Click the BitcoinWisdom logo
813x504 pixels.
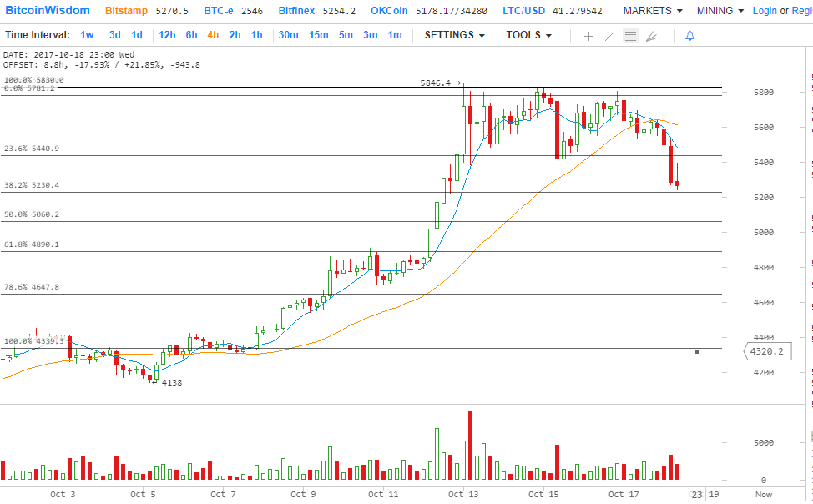click(x=49, y=11)
